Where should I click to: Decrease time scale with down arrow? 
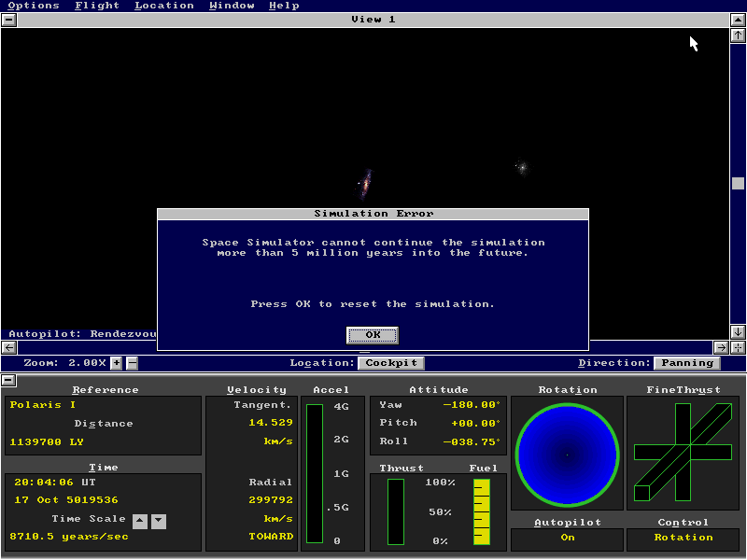pos(159,521)
